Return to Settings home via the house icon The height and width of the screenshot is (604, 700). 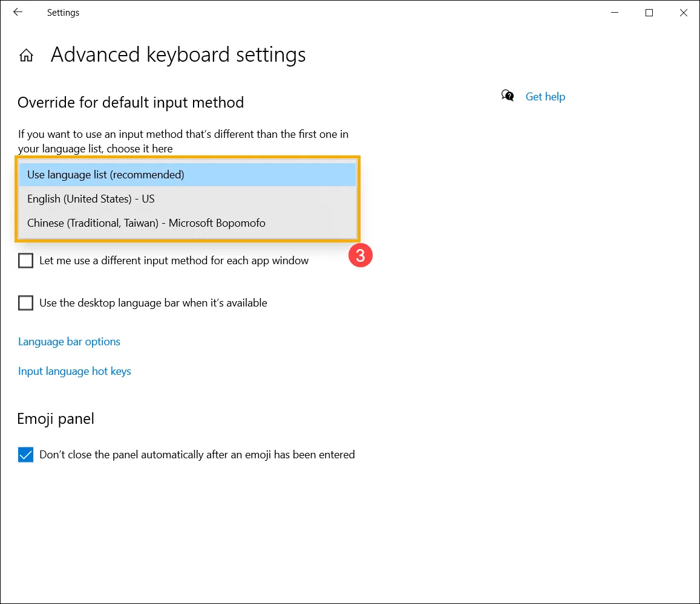[26, 54]
